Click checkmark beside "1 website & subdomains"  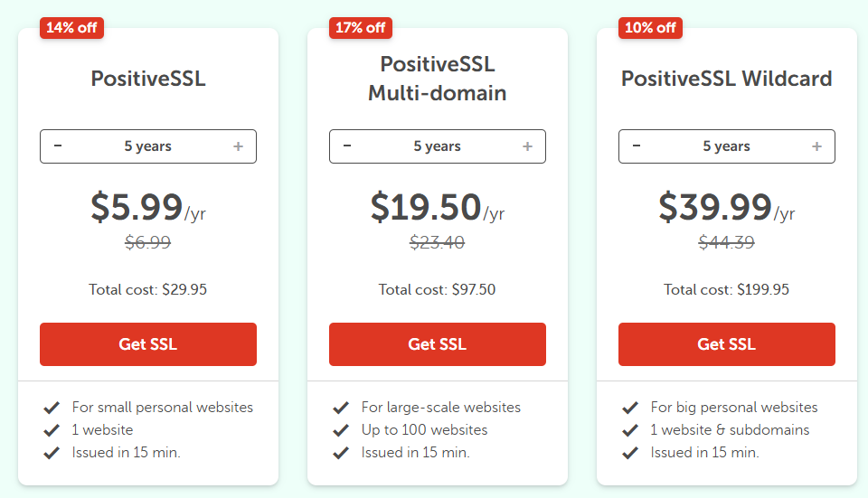tap(630, 430)
